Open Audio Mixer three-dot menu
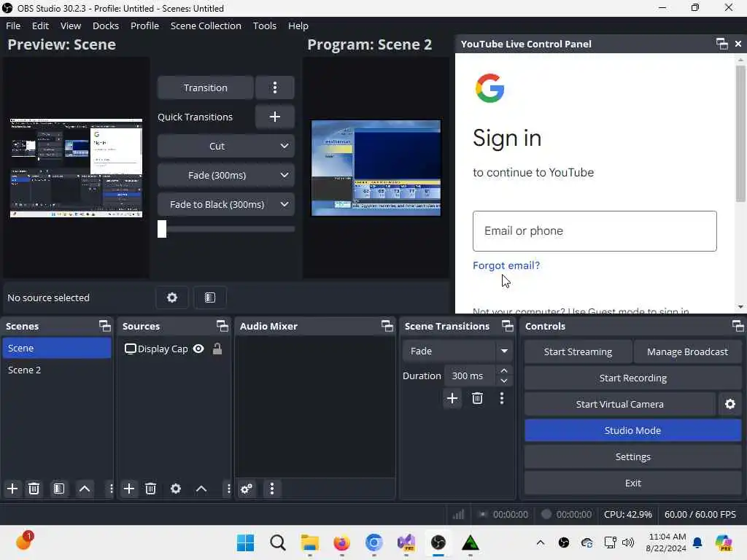This screenshot has height=560, width=747. [x=272, y=489]
